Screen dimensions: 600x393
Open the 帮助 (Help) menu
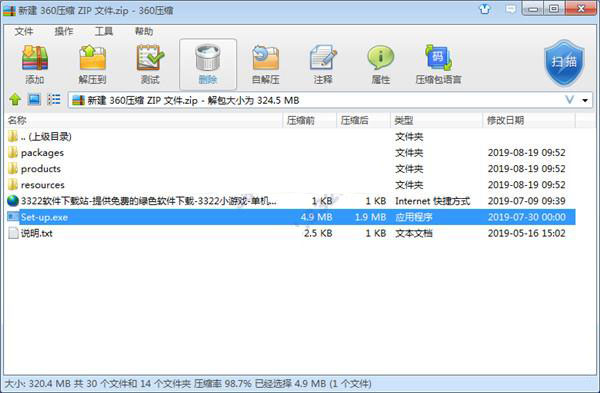(x=144, y=31)
